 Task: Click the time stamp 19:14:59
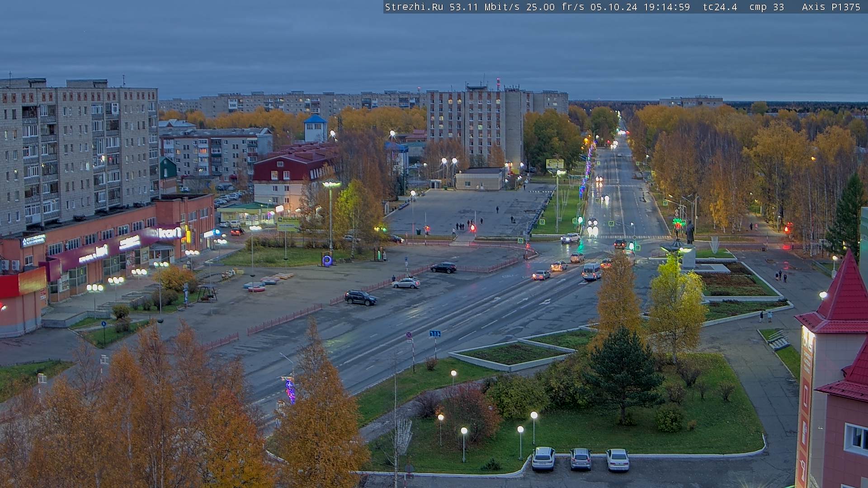pyautogui.click(x=667, y=7)
